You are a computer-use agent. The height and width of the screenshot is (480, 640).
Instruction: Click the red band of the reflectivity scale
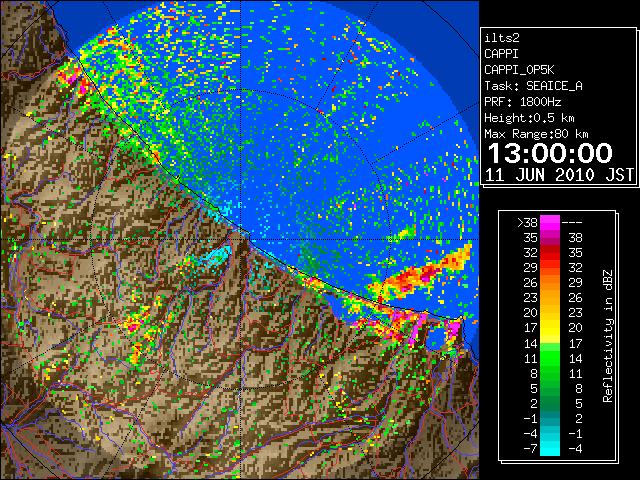[550, 253]
